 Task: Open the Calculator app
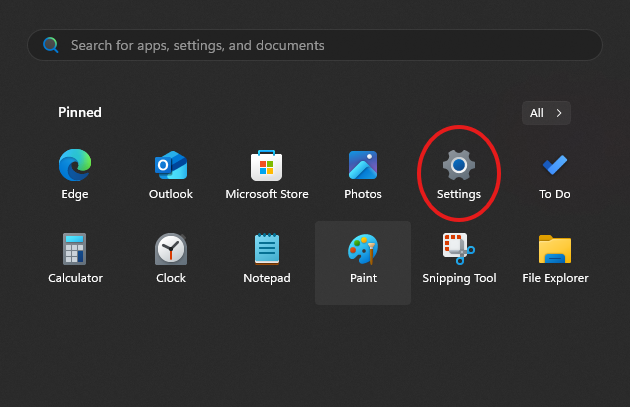tap(75, 258)
